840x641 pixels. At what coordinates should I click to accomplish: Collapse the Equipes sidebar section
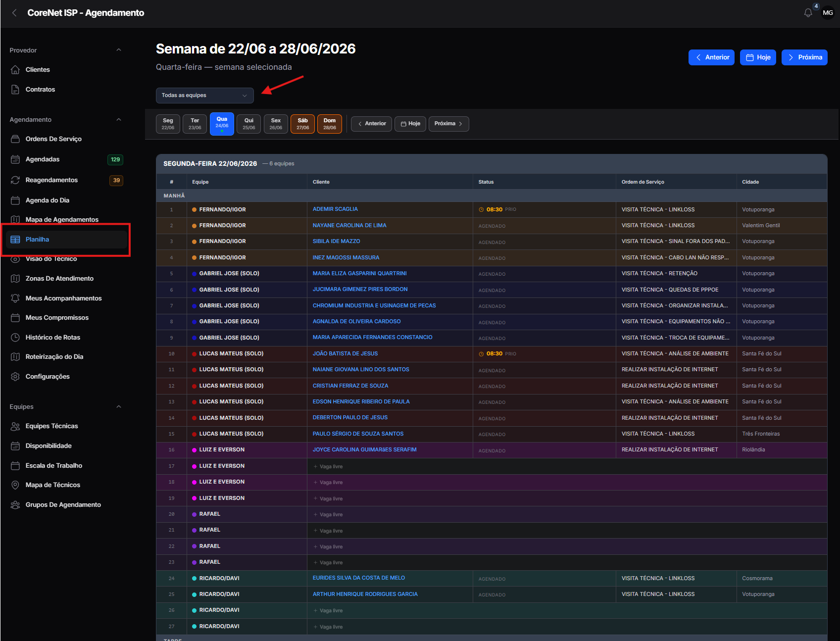click(118, 407)
